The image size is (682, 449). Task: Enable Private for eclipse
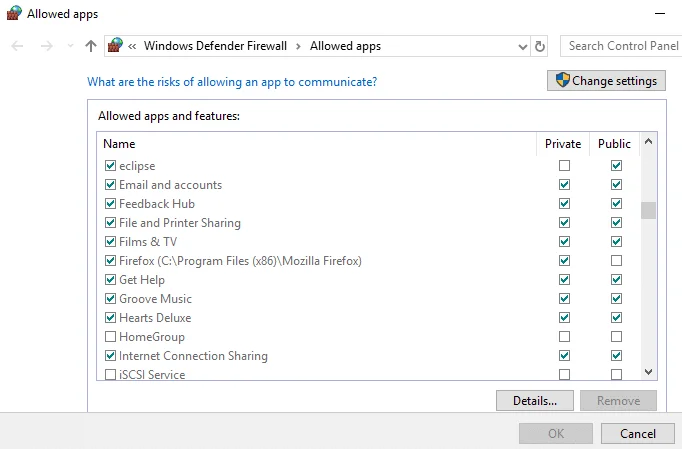(564, 165)
